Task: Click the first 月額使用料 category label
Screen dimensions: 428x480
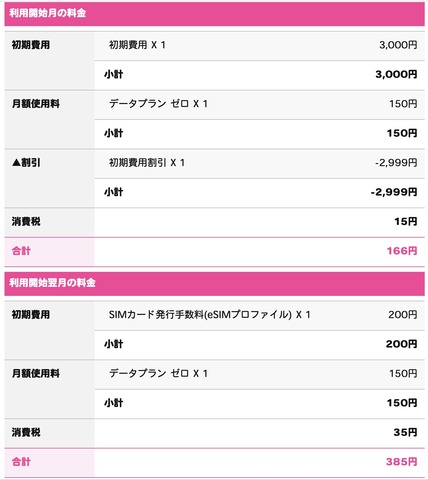Action: 36,104
